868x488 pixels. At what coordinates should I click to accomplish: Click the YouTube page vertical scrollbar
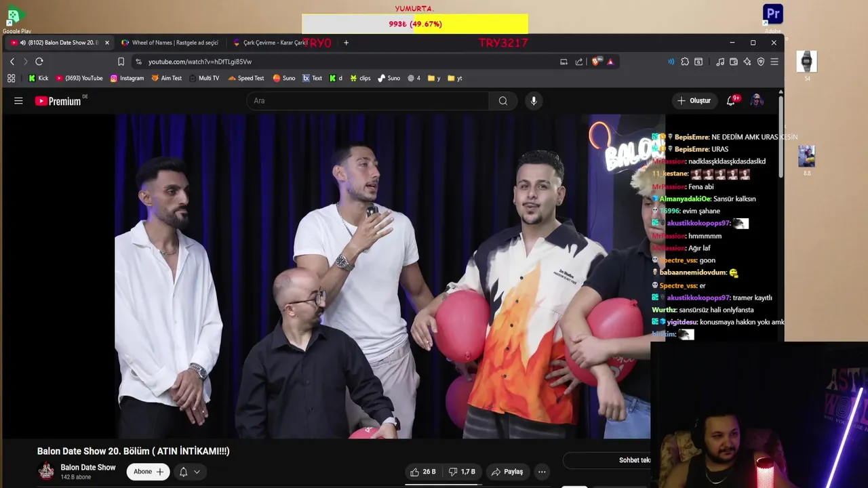coord(781,136)
